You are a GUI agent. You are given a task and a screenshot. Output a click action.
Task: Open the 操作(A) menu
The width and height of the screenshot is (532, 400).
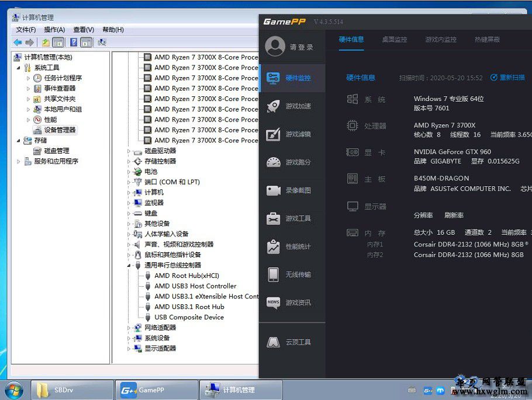(x=54, y=30)
